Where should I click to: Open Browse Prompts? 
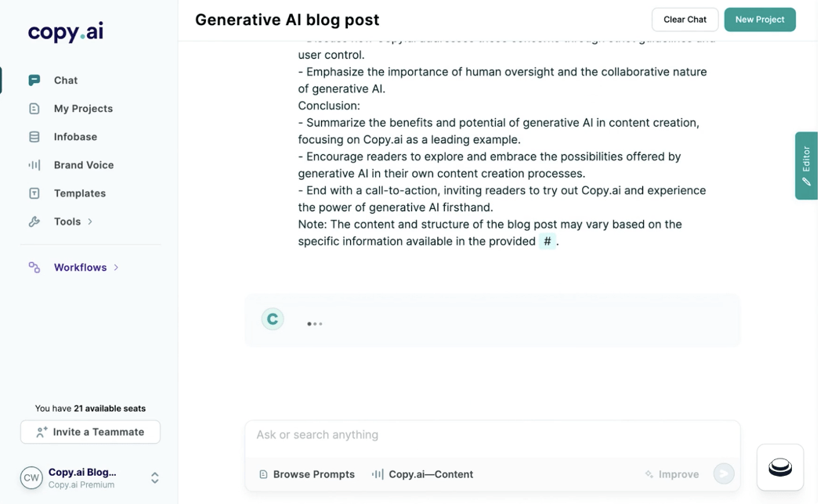(307, 474)
